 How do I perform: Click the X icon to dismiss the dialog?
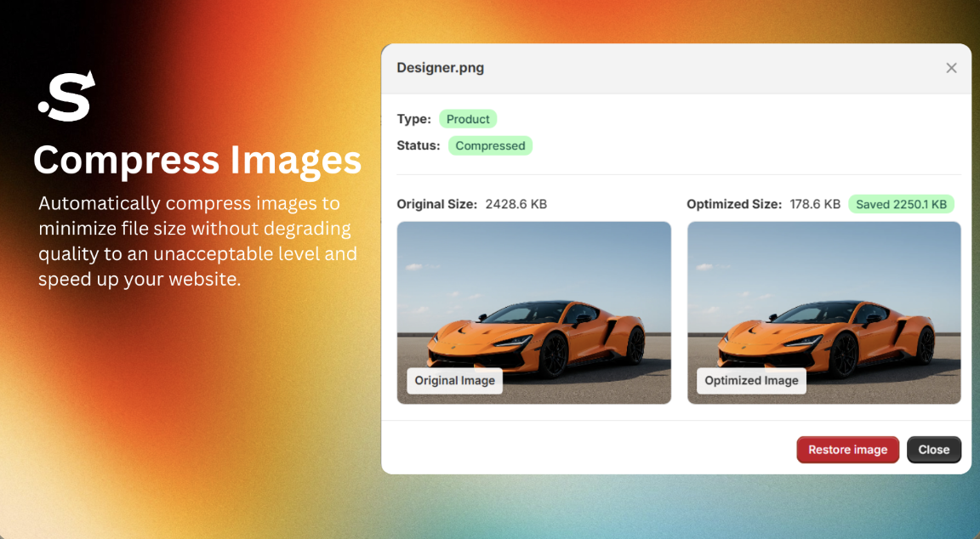click(951, 68)
